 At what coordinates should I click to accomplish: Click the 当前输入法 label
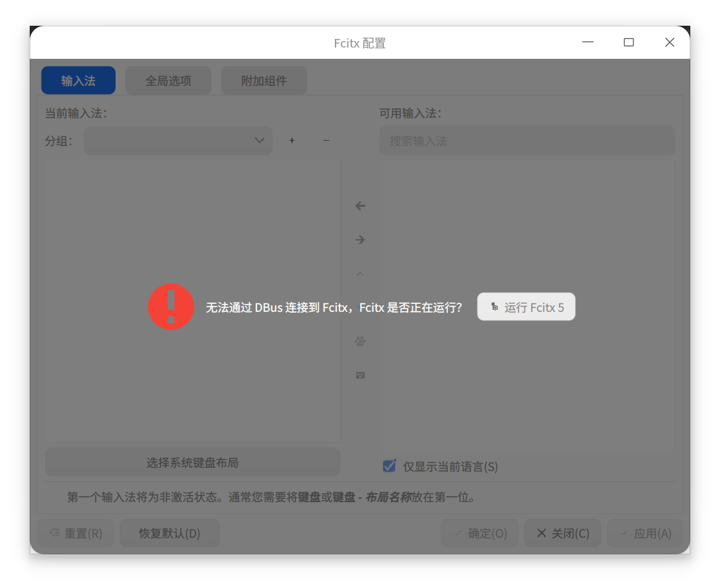[76, 113]
